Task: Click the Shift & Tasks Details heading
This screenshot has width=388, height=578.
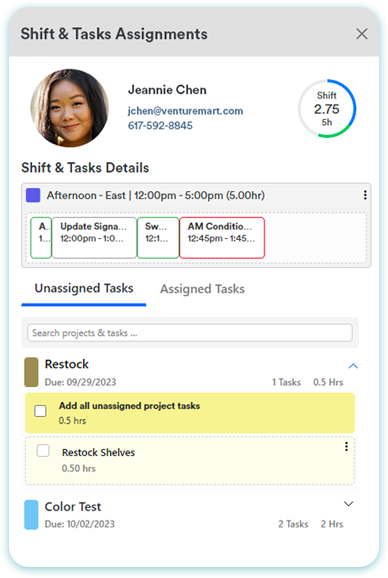Action: coord(85,168)
